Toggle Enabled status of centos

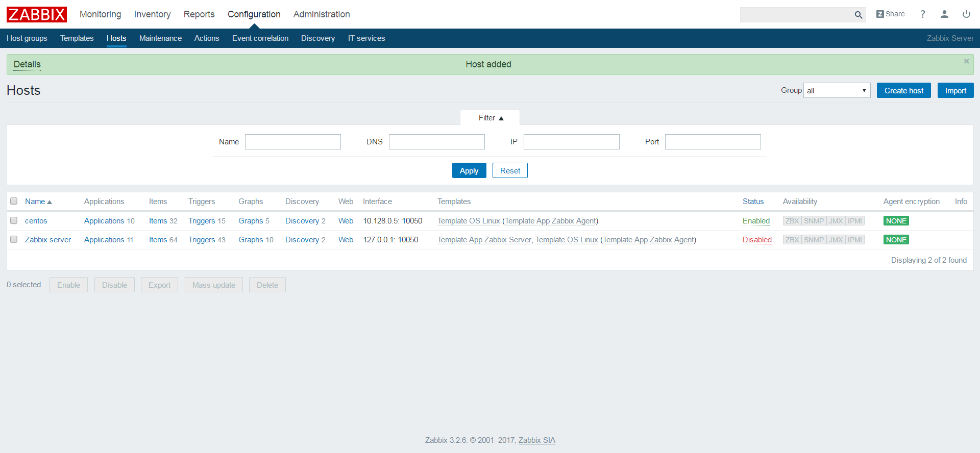point(756,221)
